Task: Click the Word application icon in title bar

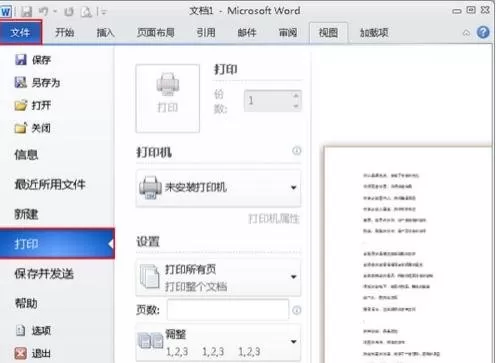Action: (x=6, y=11)
